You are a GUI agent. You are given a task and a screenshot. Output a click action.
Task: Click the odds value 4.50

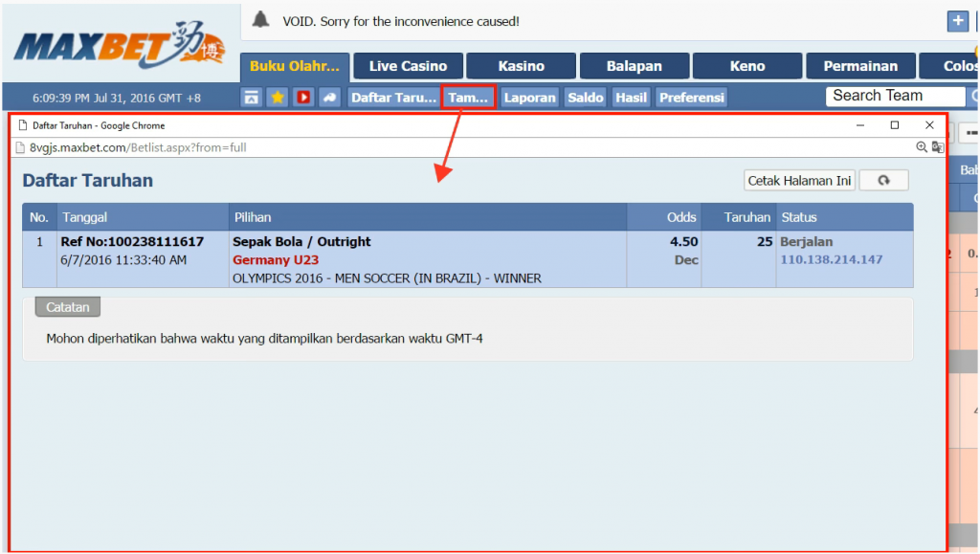683,242
